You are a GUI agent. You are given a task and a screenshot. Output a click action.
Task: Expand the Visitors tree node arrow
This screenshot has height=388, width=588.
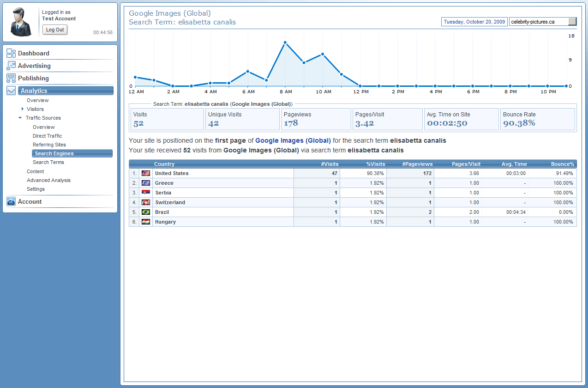pos(23,109)
